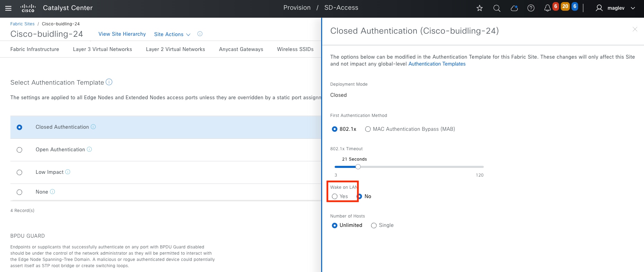644x272 pixels.
Task: Open the help question mark icon
Action: [x=531, y=8]
